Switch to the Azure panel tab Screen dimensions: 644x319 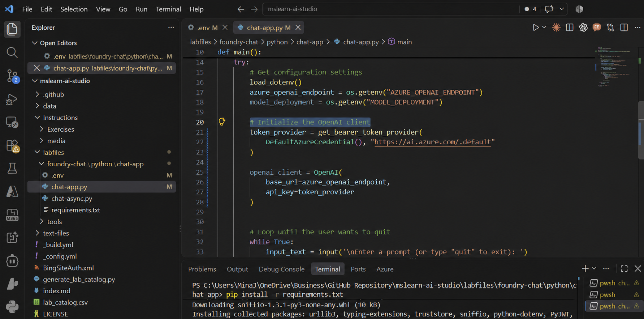pos(385,269)
